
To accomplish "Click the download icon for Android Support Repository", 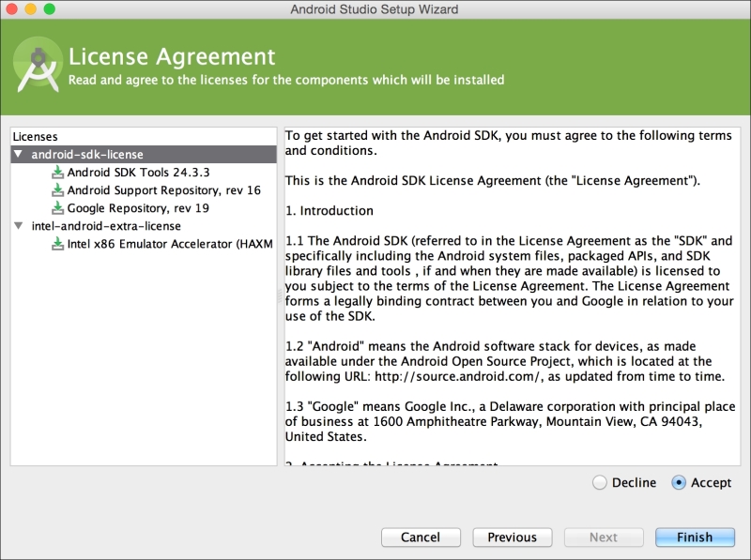I will [x=58, y=191].
